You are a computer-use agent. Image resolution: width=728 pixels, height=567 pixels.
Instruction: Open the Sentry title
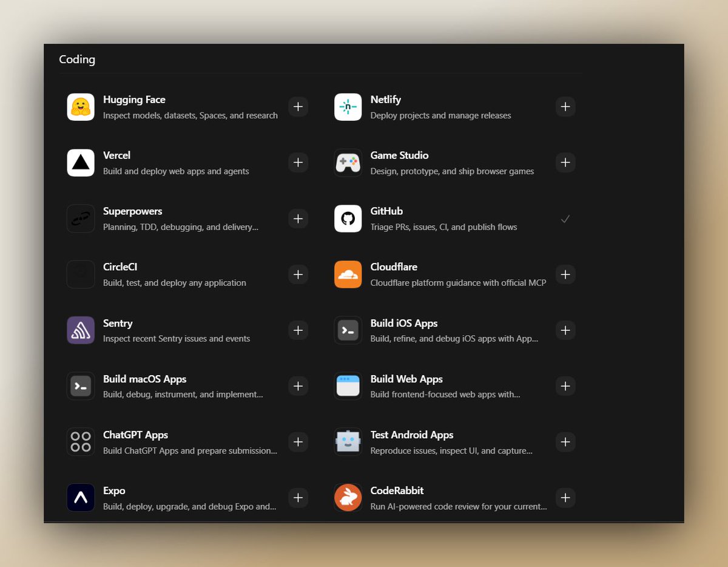click(118, 324)
